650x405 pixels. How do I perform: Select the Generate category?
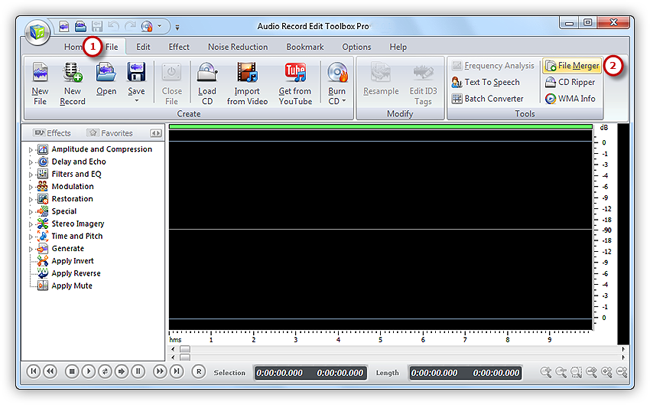pyautogui.click(x=68, y=249)
